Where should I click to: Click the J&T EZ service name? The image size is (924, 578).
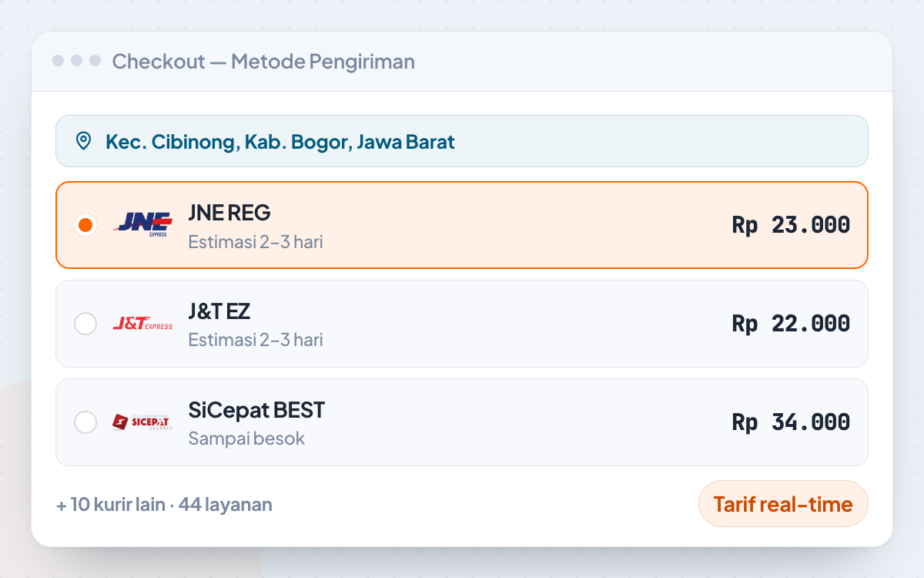point(219,311)
